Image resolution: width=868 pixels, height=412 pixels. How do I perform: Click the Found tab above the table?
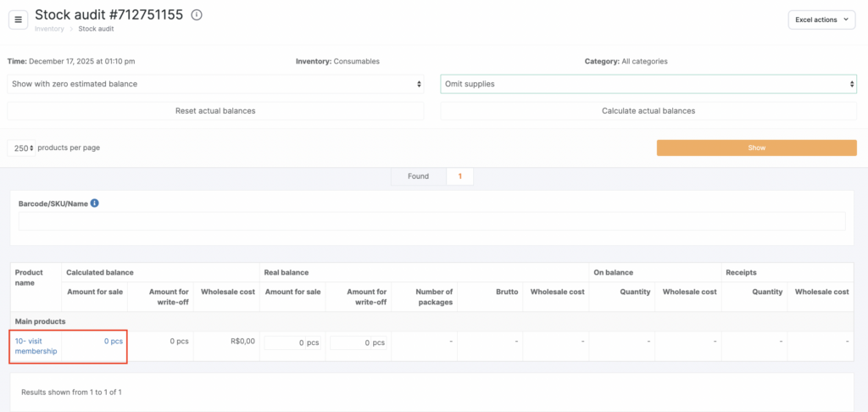(418, 176)
